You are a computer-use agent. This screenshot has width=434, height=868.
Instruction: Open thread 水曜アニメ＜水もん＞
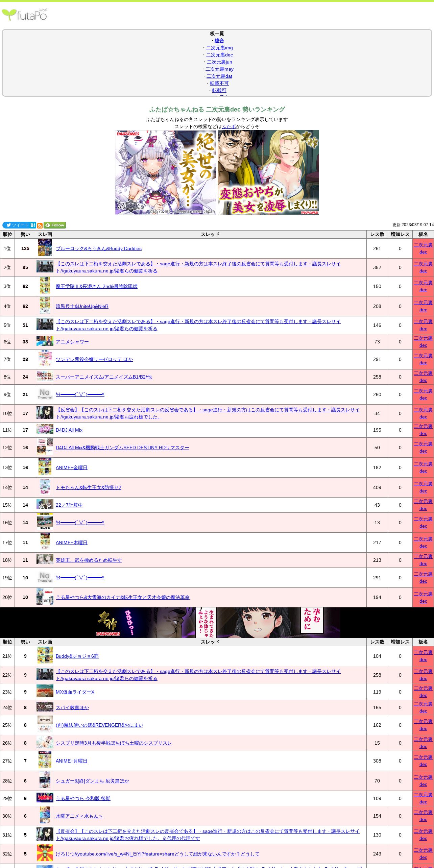(79, 816)
